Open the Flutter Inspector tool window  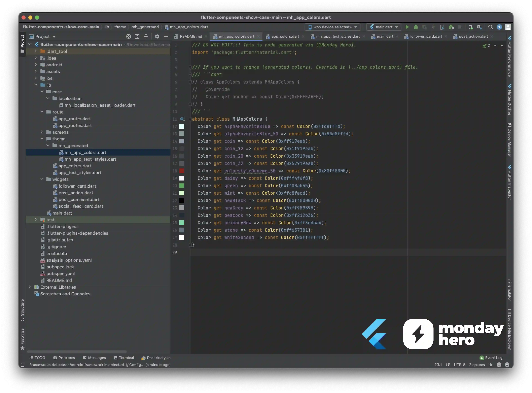tap(509, 182)
